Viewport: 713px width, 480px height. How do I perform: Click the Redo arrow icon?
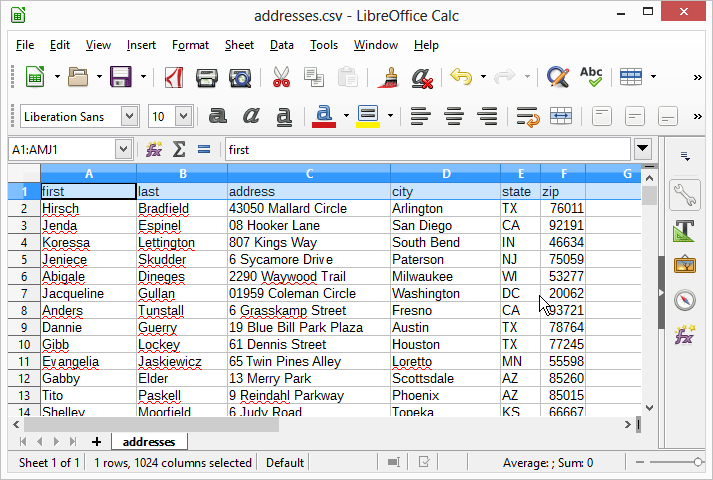(x=504, y=76)
